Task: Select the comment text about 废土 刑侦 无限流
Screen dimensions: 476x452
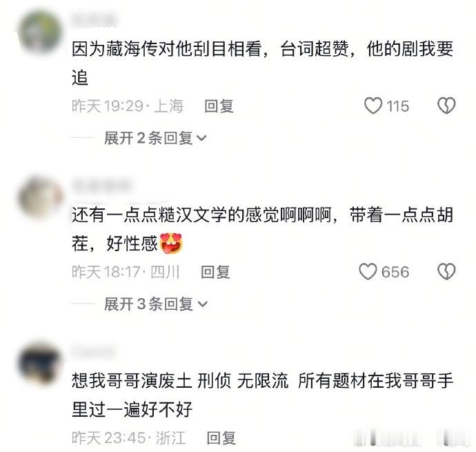Action: click(x=263, y=395)
